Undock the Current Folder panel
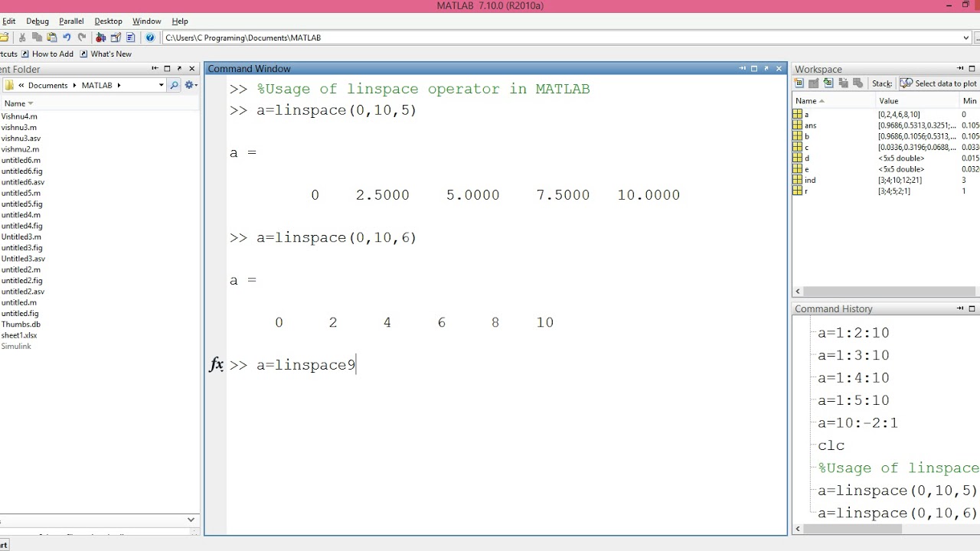Viewport: 980px width, 551px height. tap(179, 69)
